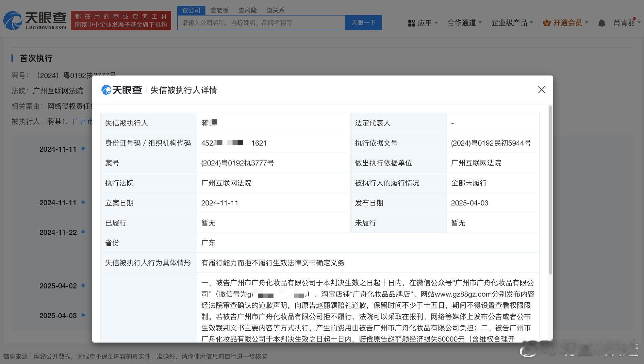The width and height of the screenshot is (644, 364).
Task: Click the 首次执行 section heading
Action: 36,58
